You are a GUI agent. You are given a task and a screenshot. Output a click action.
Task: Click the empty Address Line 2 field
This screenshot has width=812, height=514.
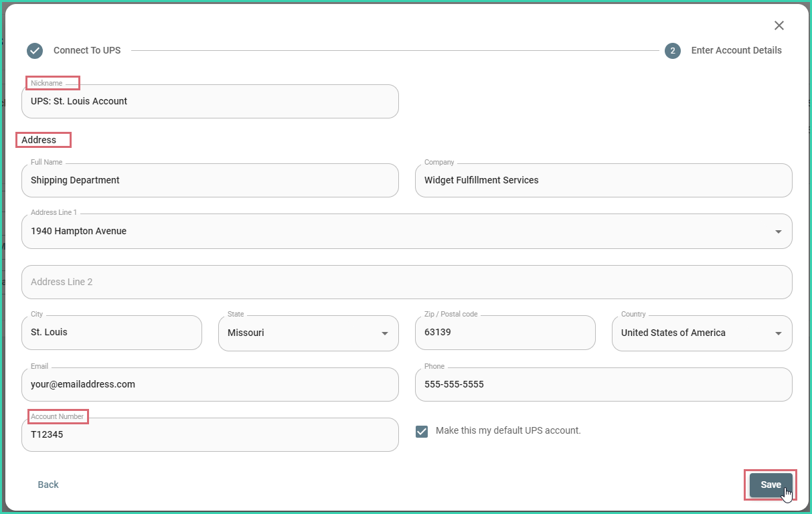tap(406, 282)
